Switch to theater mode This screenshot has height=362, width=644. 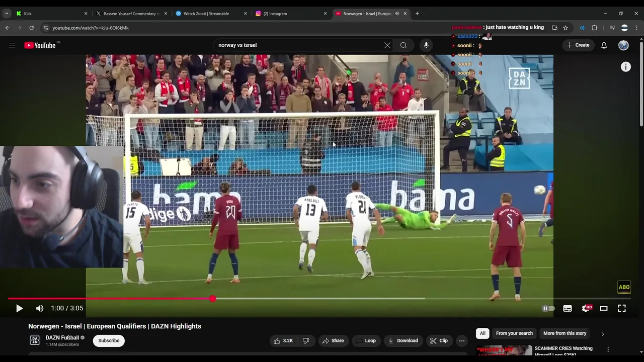(604, 308)
